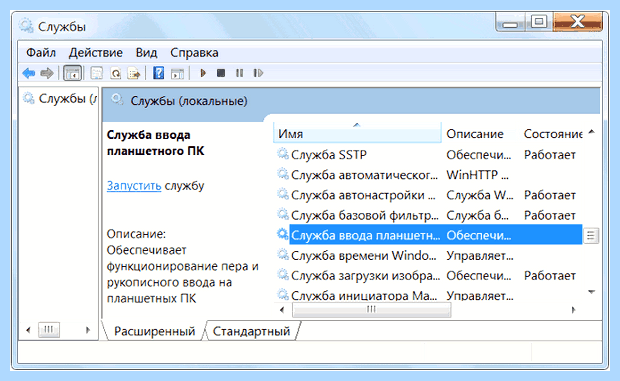Screen dimensions: 620x381
Task: Click the vertical scrollbar thumb in list
Action: click(591, 236)
